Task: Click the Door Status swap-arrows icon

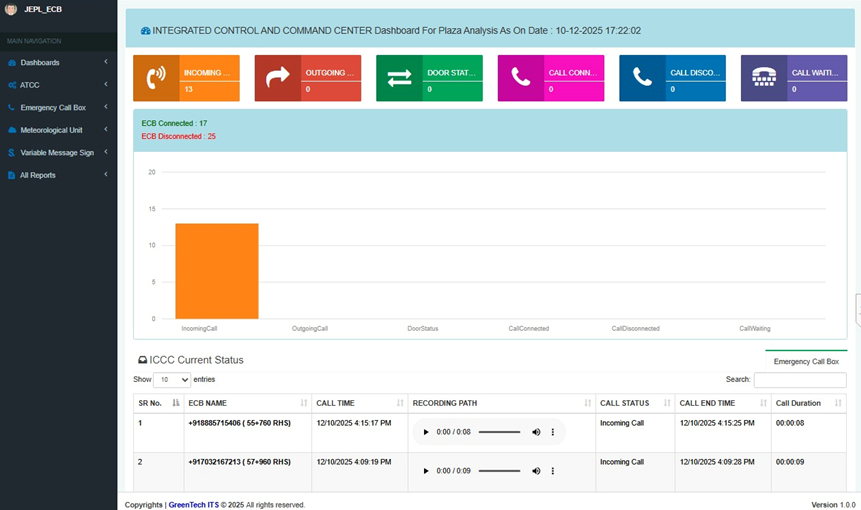Action: 399,78
